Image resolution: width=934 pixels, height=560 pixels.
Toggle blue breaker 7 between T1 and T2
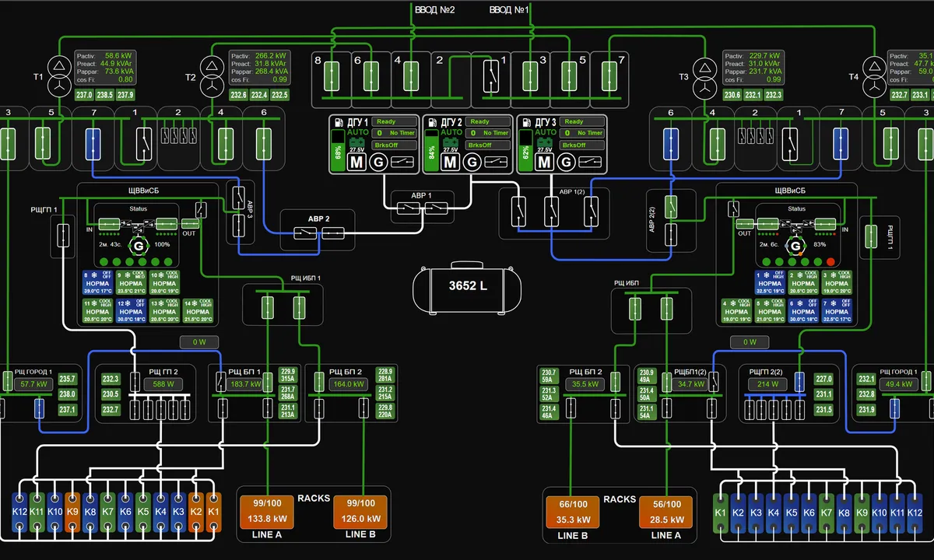tap(94, 144)
